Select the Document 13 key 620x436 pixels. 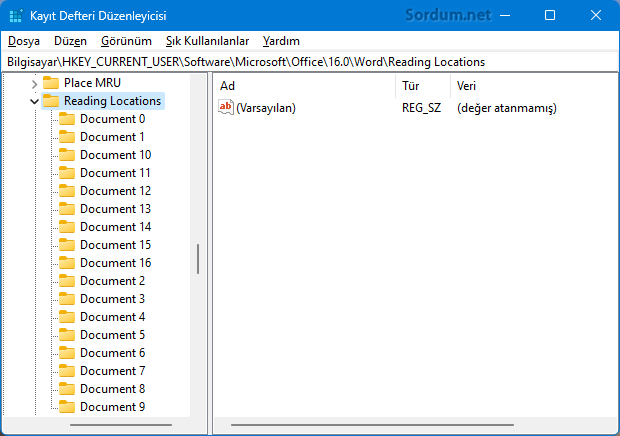tap(115, 209)
